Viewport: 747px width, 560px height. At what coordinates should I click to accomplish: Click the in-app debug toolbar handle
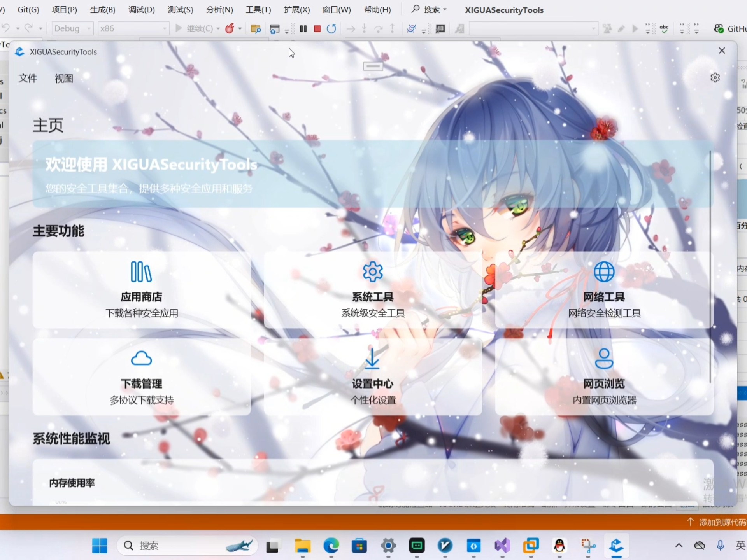pyautogui.click(x=373, y=66)
